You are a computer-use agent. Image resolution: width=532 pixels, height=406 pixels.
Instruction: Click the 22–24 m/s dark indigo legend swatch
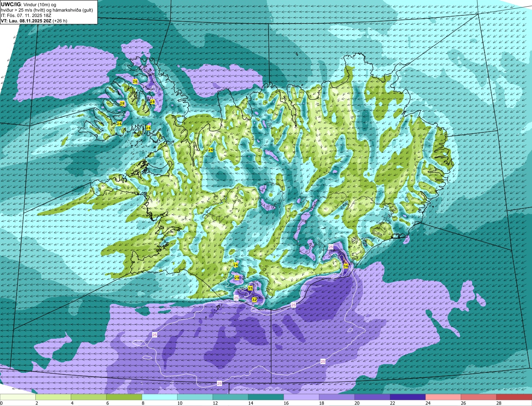tap(408, 397)
